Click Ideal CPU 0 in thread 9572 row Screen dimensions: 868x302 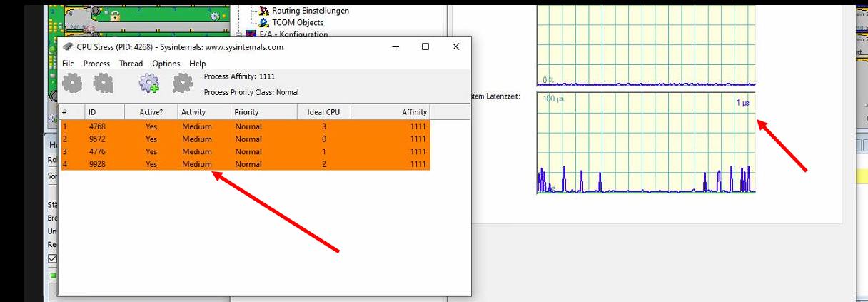[x=323, y=139]
